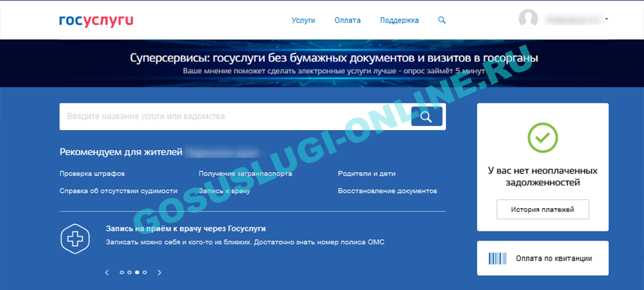Click the Госуслуги logo
Screen dimensions: 644x290
point(96,21)
